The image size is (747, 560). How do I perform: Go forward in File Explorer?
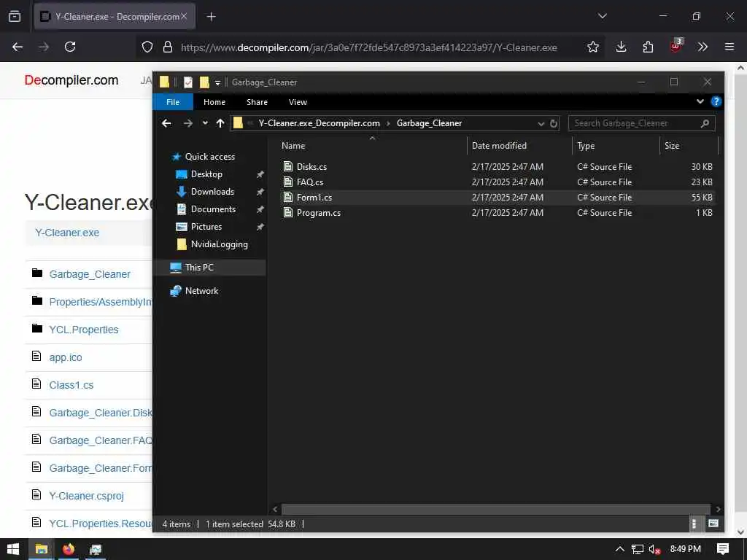pyautogui.click(x=188, y=123)
